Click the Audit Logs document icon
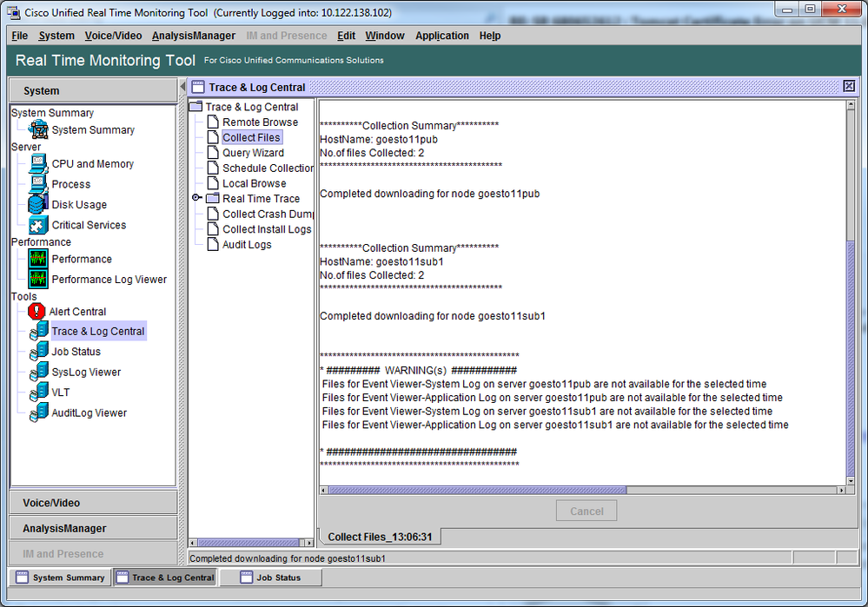868x607 pixels. 213,245
